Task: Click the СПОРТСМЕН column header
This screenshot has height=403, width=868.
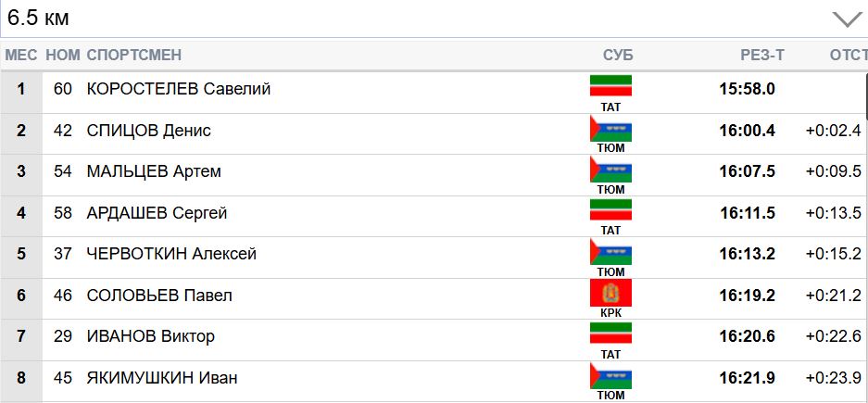Action: click(133, 56)
